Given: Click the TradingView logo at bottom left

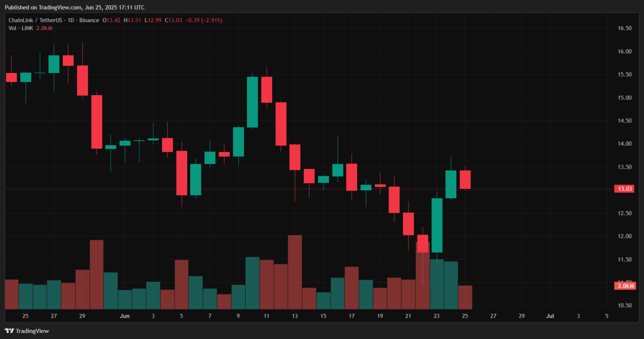Looking at the screenshot, I should (x=27, y=331).
